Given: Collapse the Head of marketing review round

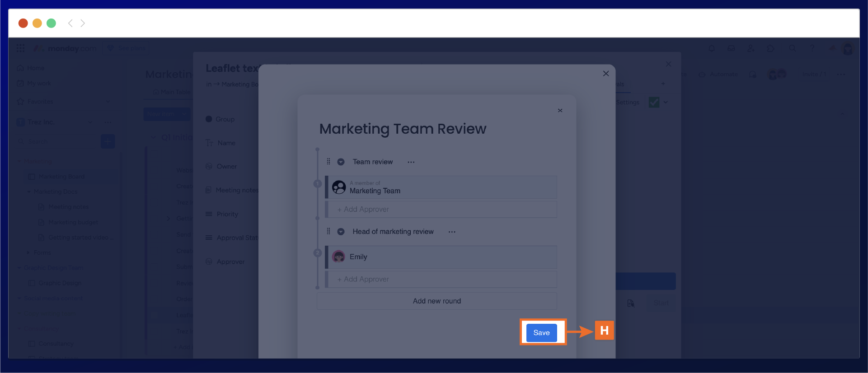Looking at the screenshot, I should click(x=341, y=232).
